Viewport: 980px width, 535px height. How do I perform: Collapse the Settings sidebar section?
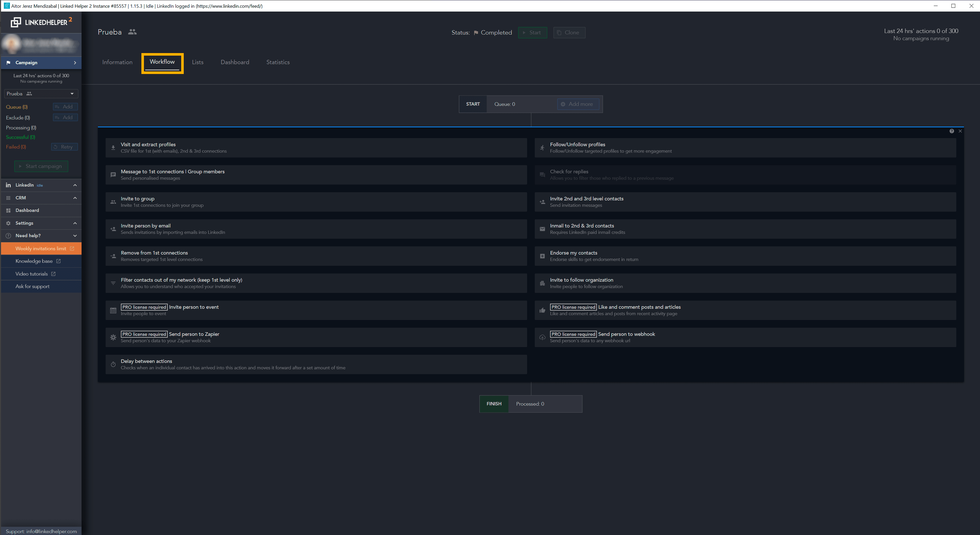pos(75,223)
